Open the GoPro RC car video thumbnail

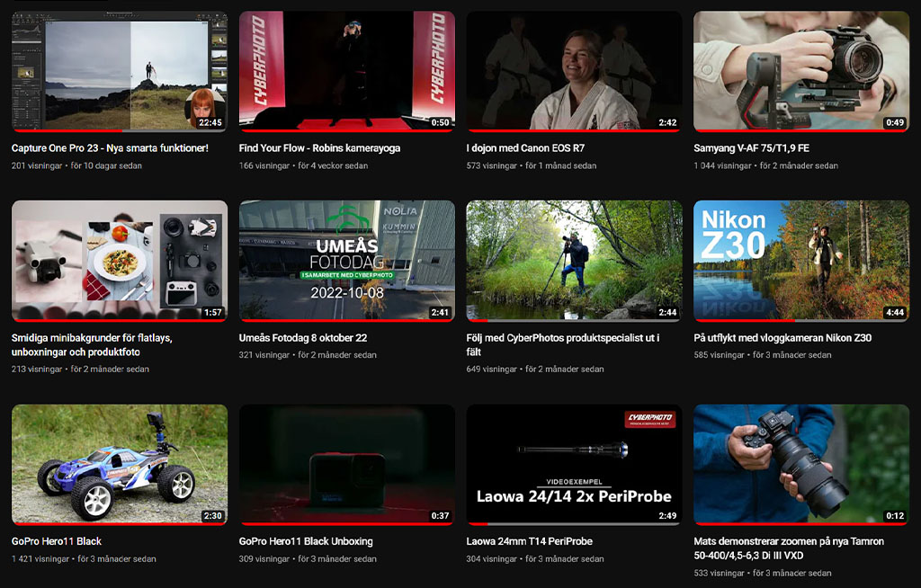[x=119, y=464]
